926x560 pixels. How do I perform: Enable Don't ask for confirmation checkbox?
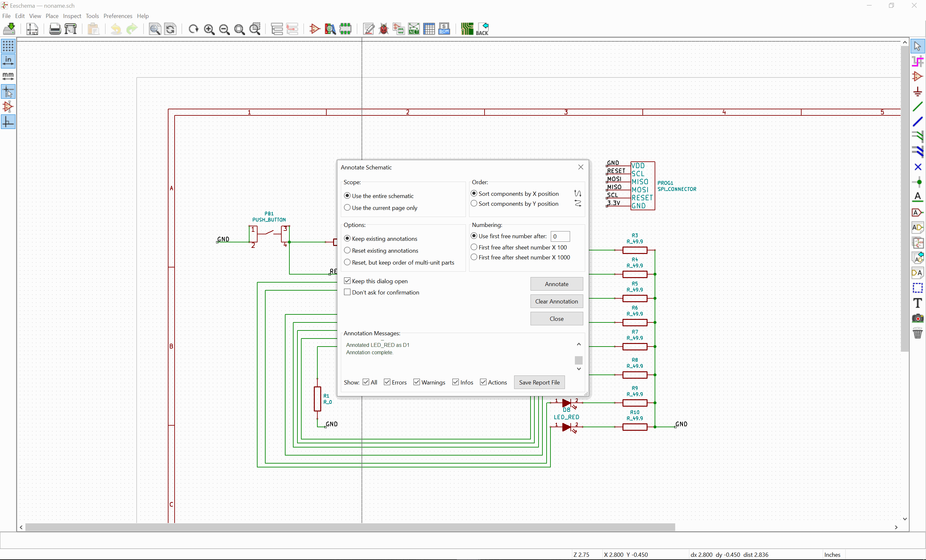[x=347, y=292]
